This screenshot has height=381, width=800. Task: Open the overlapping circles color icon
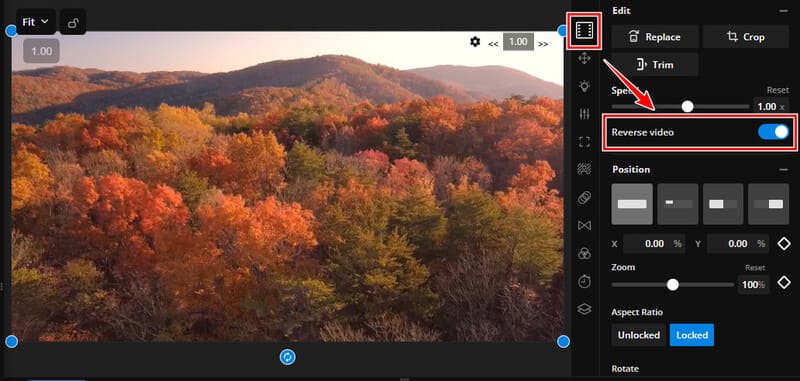(584, 253)
